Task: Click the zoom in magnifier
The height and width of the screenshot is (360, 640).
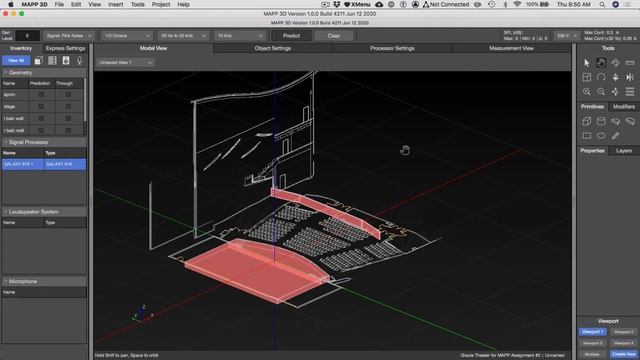Action: click(x=587, y=92)
